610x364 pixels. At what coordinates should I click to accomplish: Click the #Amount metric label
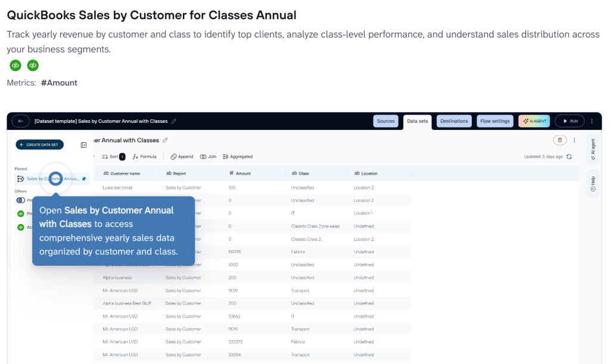click(x=59, y=83)
